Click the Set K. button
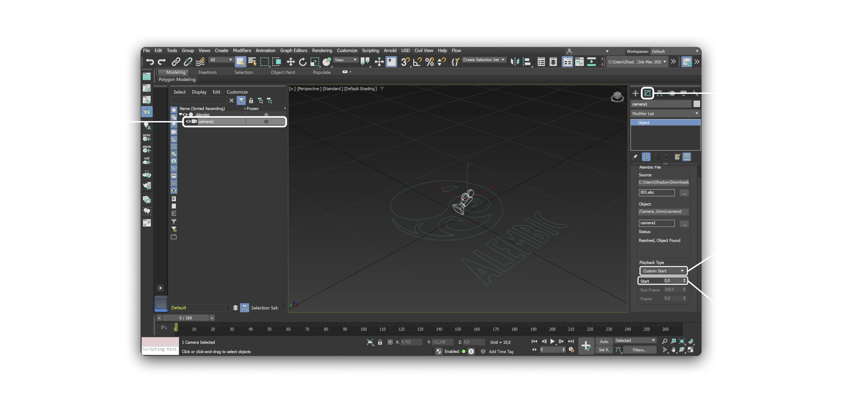Image resolution: width=868 pixels, height=403 pixels. (604, 350)
